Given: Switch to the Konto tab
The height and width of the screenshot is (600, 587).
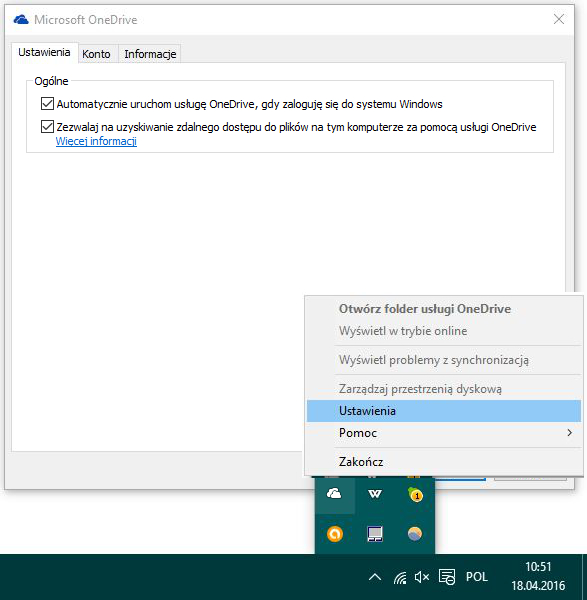Looking at the screenshot, I should (96, 54).
